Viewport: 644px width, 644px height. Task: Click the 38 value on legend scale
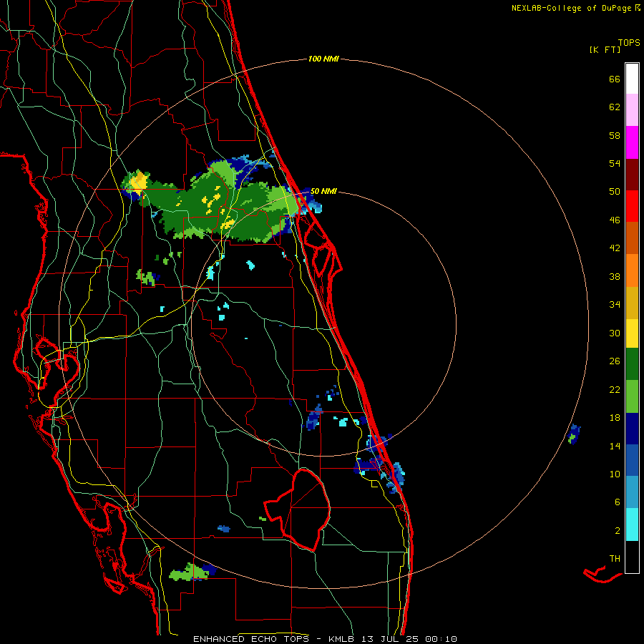tap(615, 276)
